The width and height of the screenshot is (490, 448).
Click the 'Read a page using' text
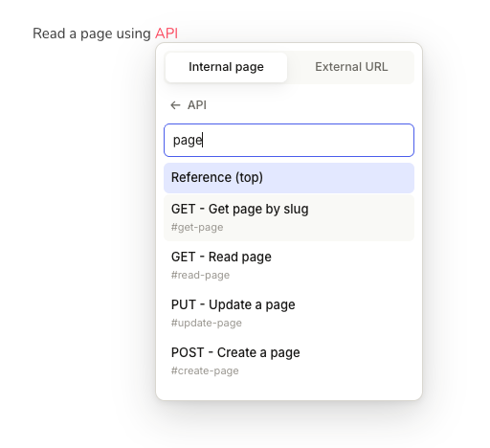pos(92,34)
